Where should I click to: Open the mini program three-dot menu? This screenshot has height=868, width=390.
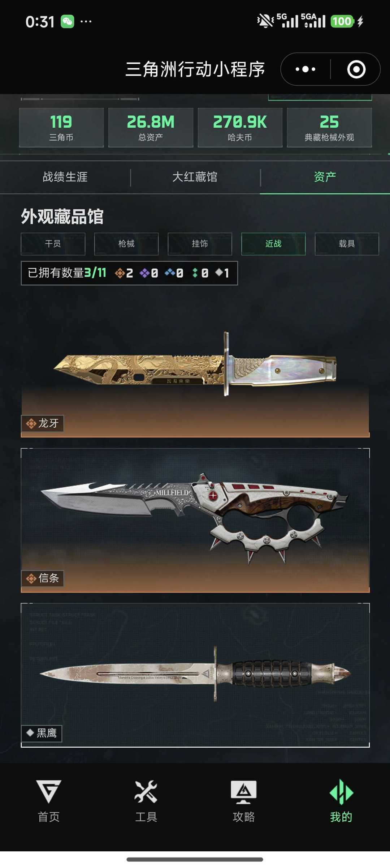tap(305, 69)
